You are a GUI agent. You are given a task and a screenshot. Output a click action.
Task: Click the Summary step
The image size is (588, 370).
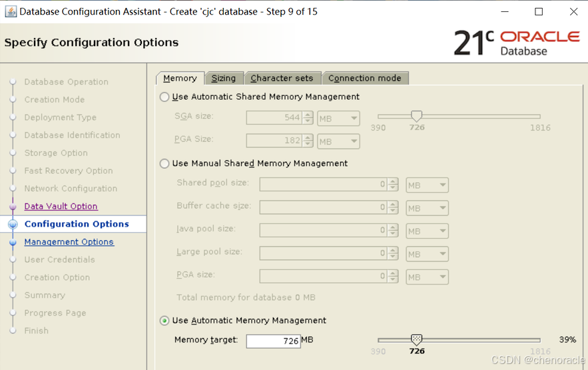45,295
